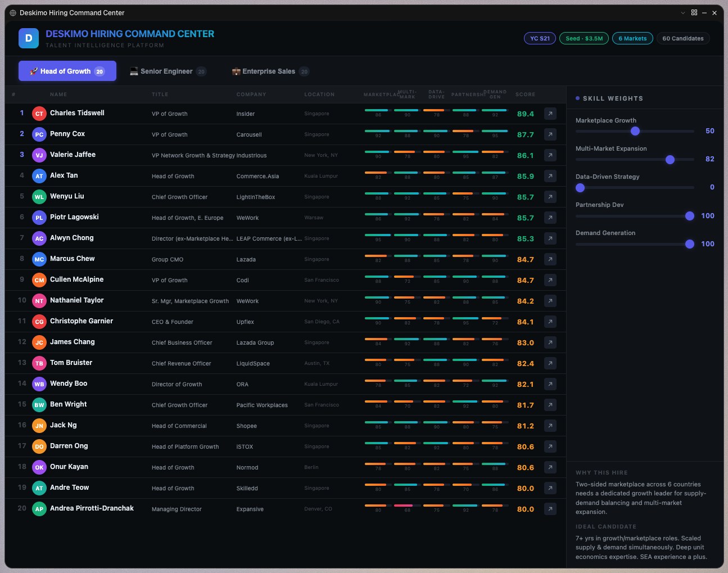Viewport: 728px width, 573px height.
Task: Click the Seed $3.5M badge
Action: point(584,38)
